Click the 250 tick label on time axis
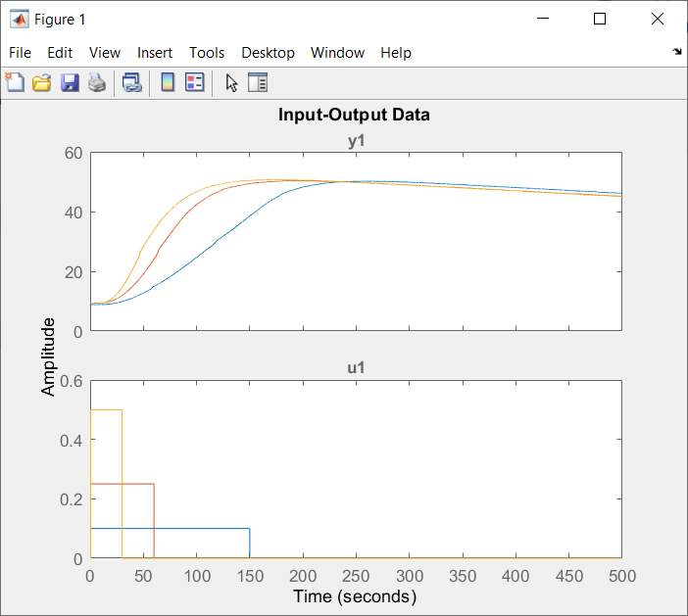This screenshot has width=688, height=616. tap(356, 576)
